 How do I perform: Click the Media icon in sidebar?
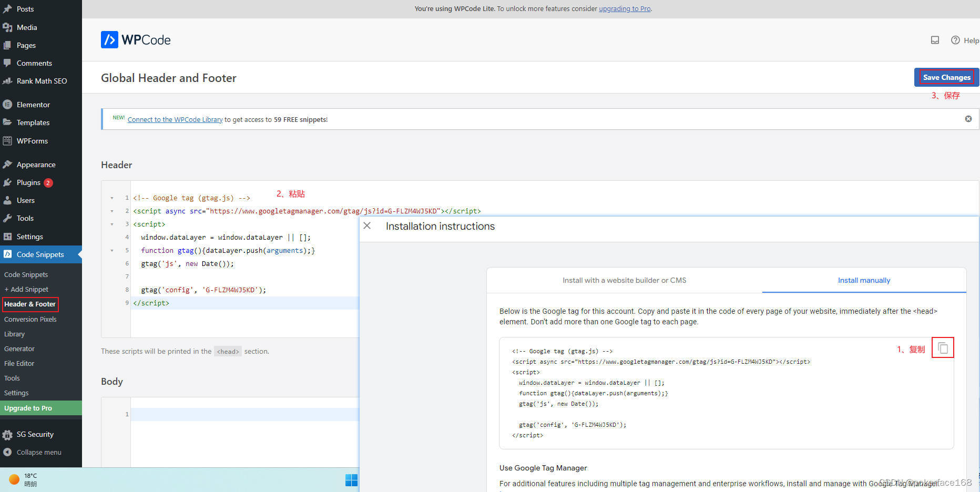[x=7, y=27]
